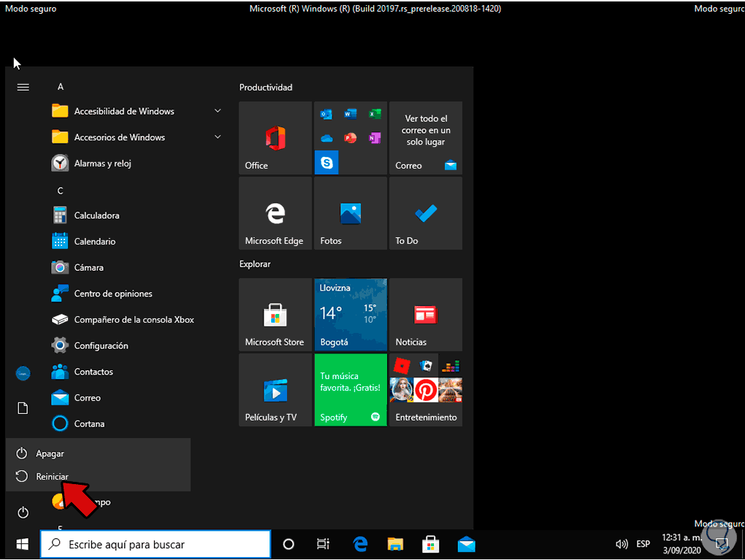Screen dimensions: 745x560
Task: Click the taskbar search box
Action: (x=156, y=545)
